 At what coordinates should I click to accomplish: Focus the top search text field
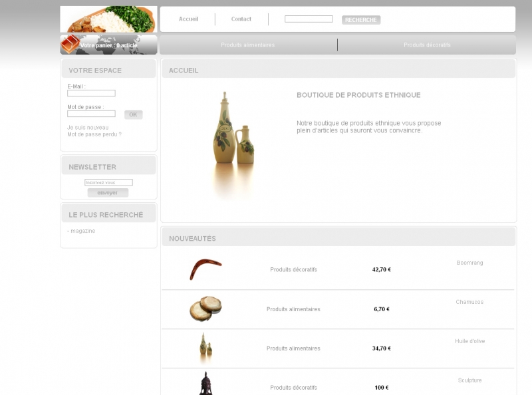(x=309, y=19)
